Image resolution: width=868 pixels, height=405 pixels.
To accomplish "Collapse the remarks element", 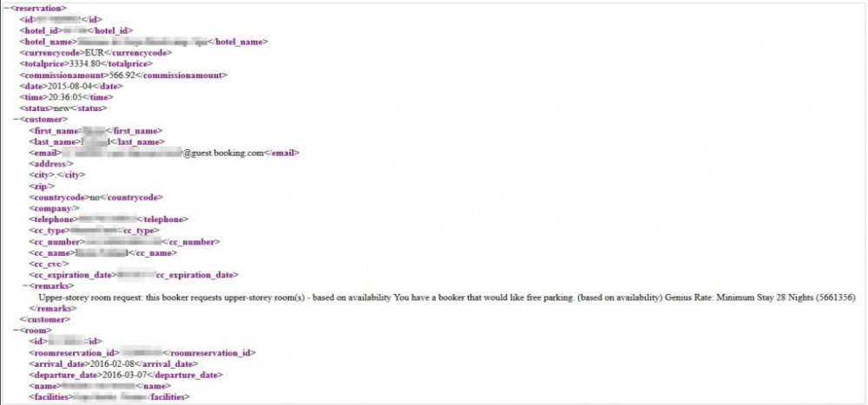I will tap(24, 285).
